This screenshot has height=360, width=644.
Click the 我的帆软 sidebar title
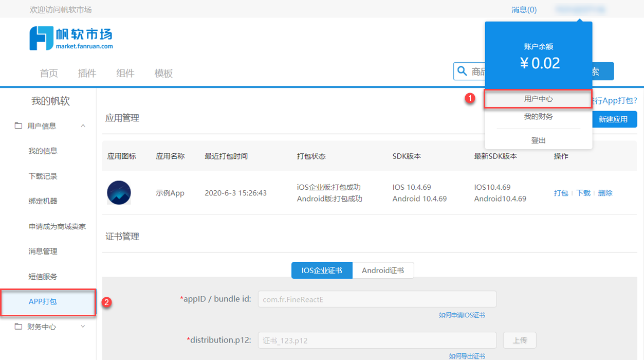click(50, 101)
